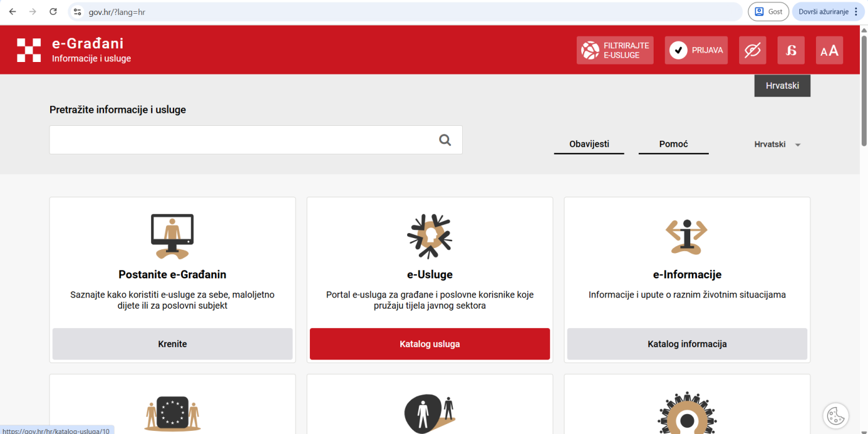Click the two-person silhouette card icon
The width and height of the screenshot is (868, 434).
coord(429,414)
